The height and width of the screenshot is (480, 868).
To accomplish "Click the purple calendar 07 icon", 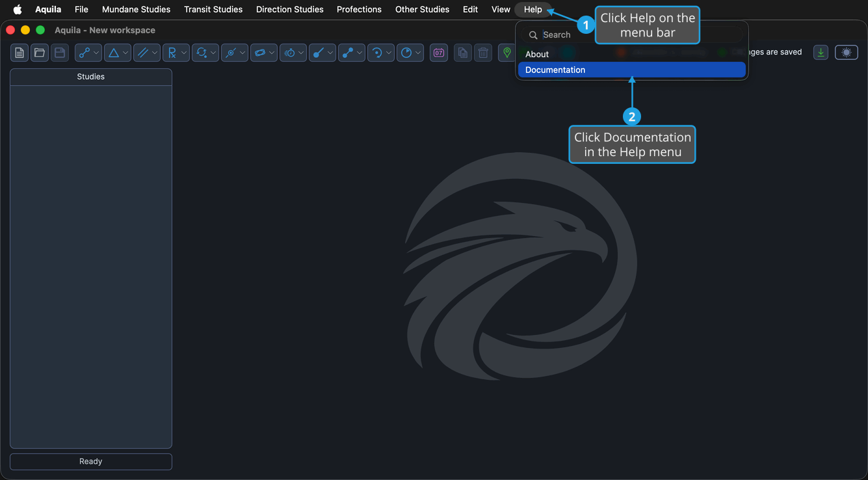I will (439, 53).
